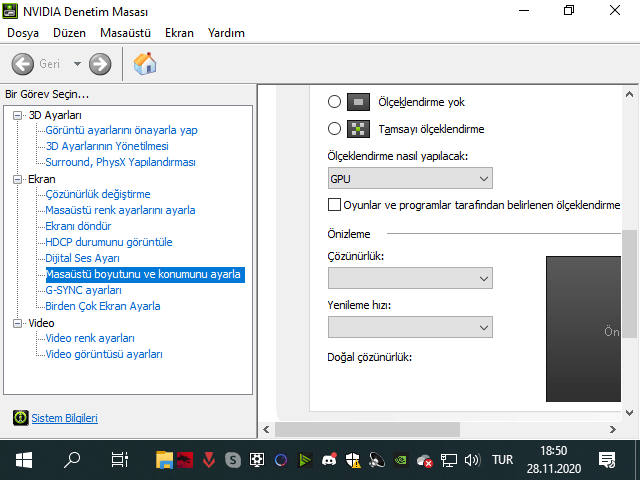Image resolution: width=640 pixels, height=480 pixels.
Task: Click the vertical scrollbar up arrow
Action: coord(629,94)
